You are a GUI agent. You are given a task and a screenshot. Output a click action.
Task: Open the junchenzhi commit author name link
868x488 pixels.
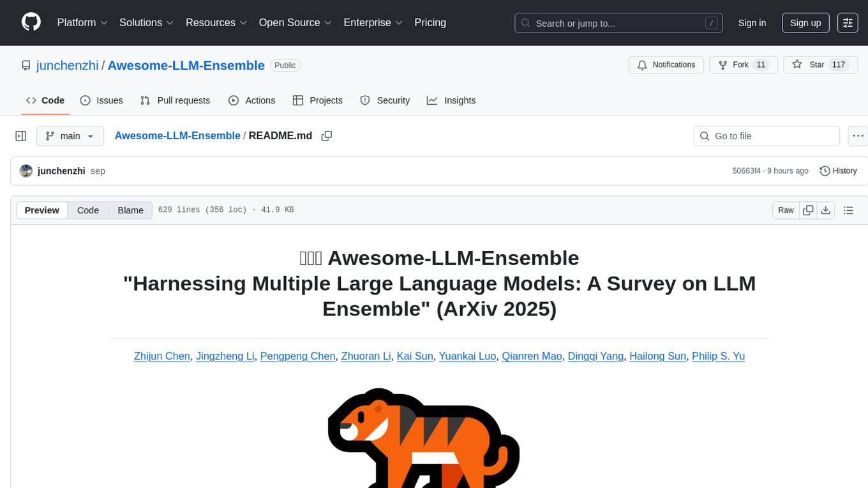coord(61,171)
